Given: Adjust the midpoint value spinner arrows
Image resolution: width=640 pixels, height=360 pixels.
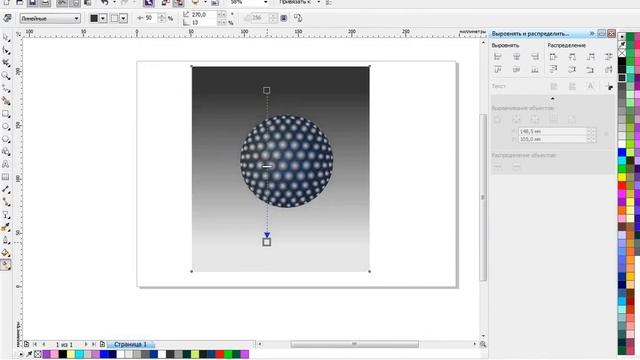Looking at the screenshot, I should (162, 18).
